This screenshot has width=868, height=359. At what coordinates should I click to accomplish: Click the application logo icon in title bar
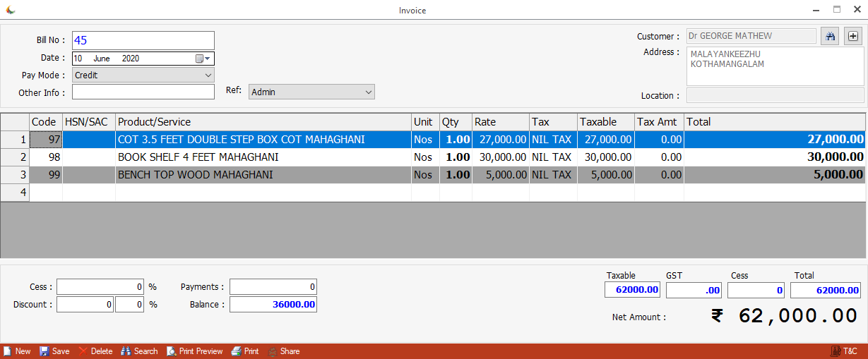tap(11, 10)
